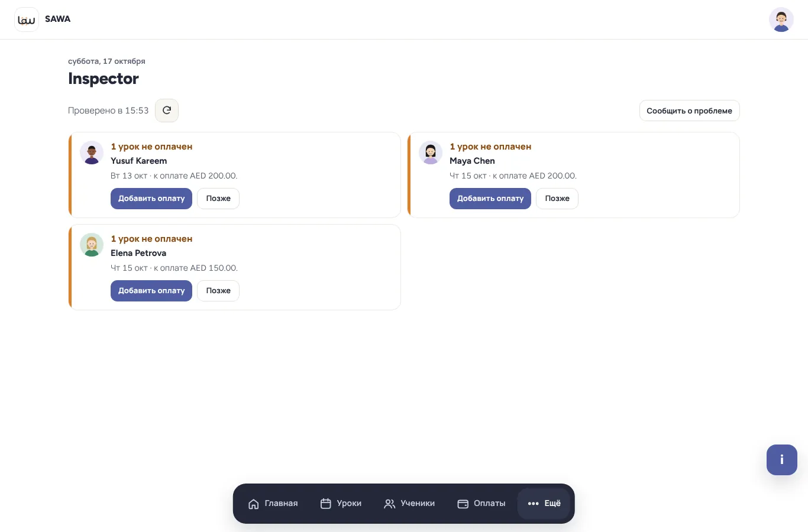
Task: Add payment for Yusuf Kareem
Action: tap(151, 199)
